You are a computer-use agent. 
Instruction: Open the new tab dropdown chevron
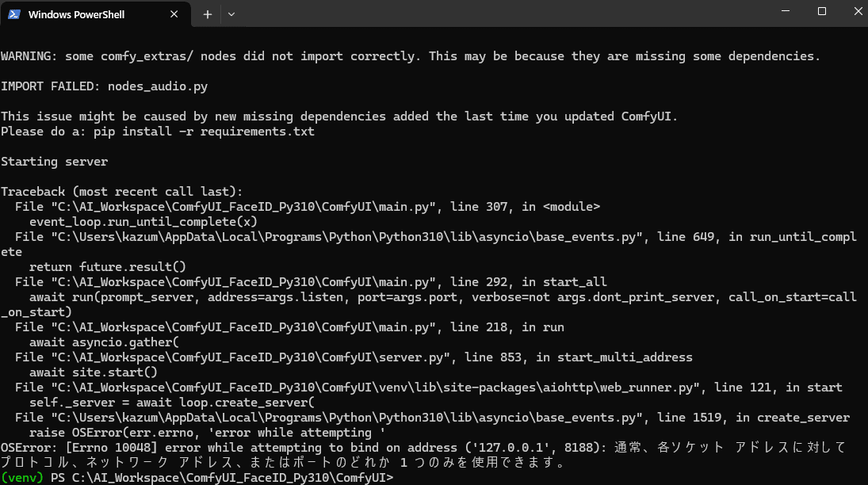[231, 13]
